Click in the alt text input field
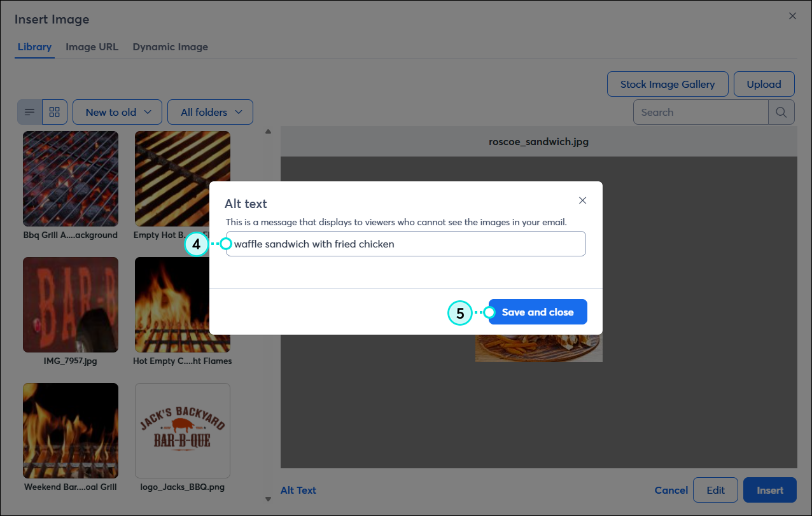The width and height of the screenshot is (812, 516). pos(407,244)
